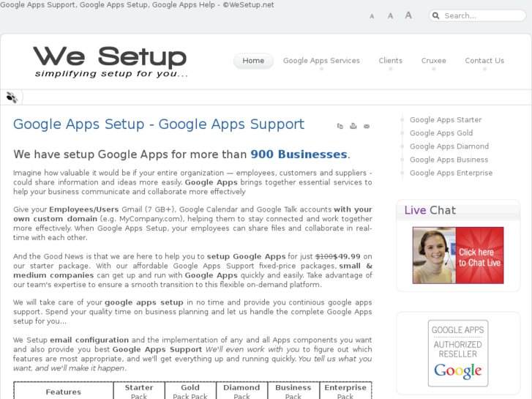Open Google Apps Diamond sidebar link
Screen dimensions: 532x399
click(449, 146)
